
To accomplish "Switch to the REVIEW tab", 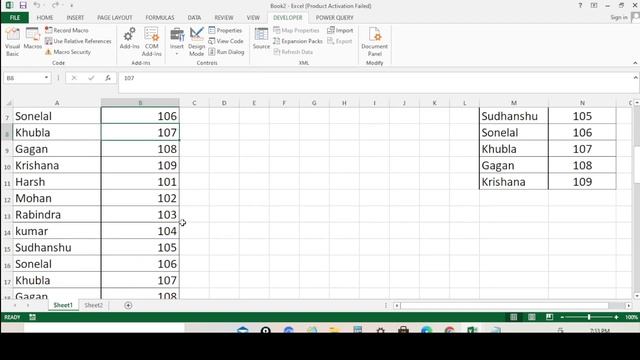I will 224,18.
